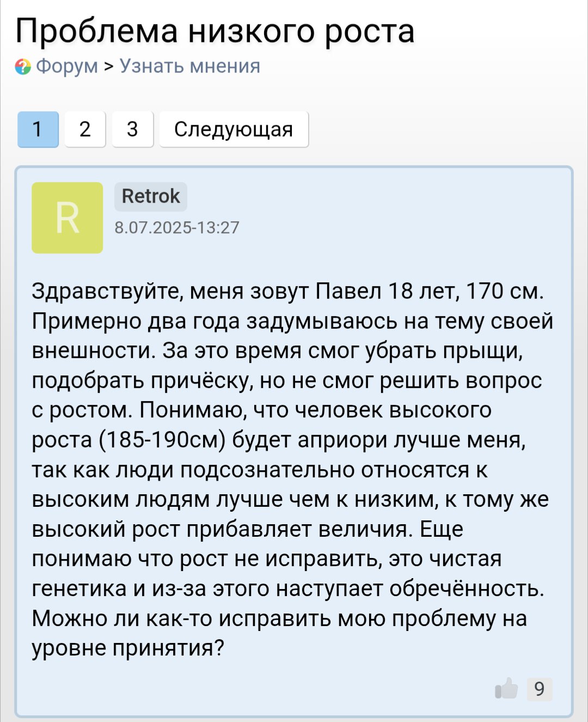Open the Форум breadcrumb link
The image size is (588, 722).
pyautogui.click(x=67, y=66)
